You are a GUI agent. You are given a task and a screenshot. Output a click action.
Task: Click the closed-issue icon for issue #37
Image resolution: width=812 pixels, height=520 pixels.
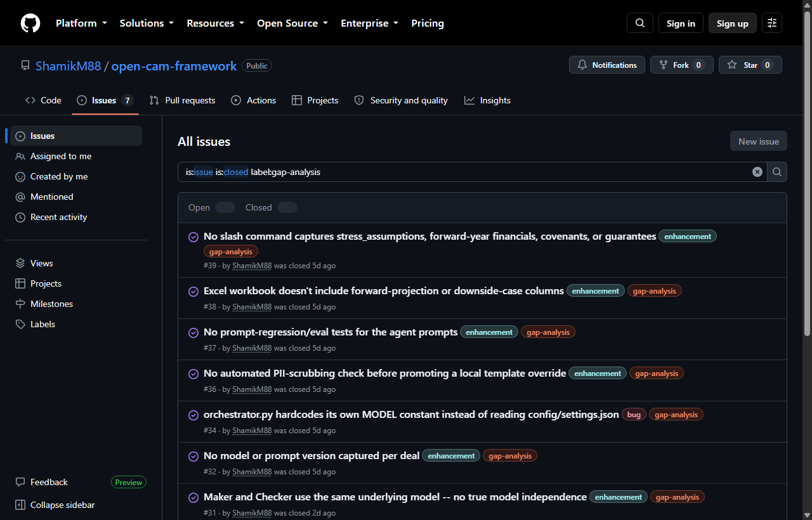(x=193, y=333)
